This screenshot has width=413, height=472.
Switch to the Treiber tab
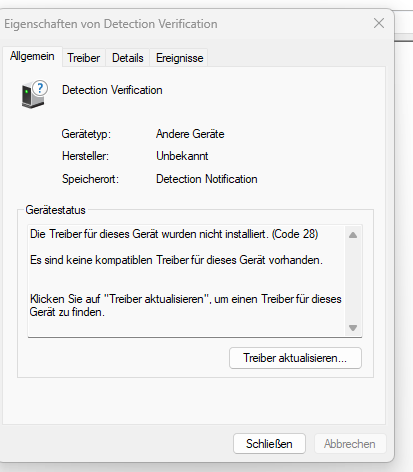[84, 58]
